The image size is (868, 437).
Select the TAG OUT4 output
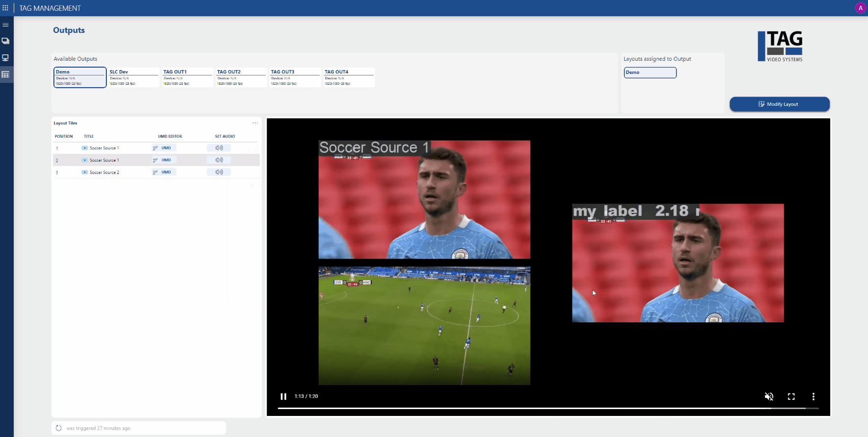(349, 77)
